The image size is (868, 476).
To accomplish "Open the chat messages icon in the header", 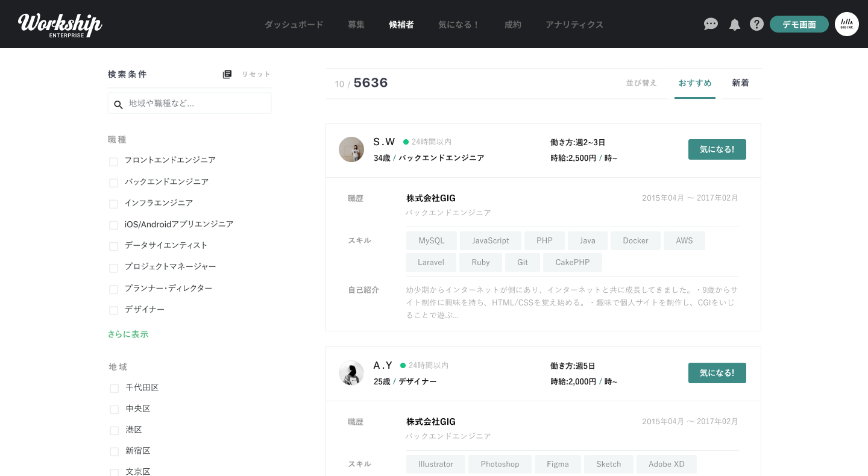I will coord(711,24).
